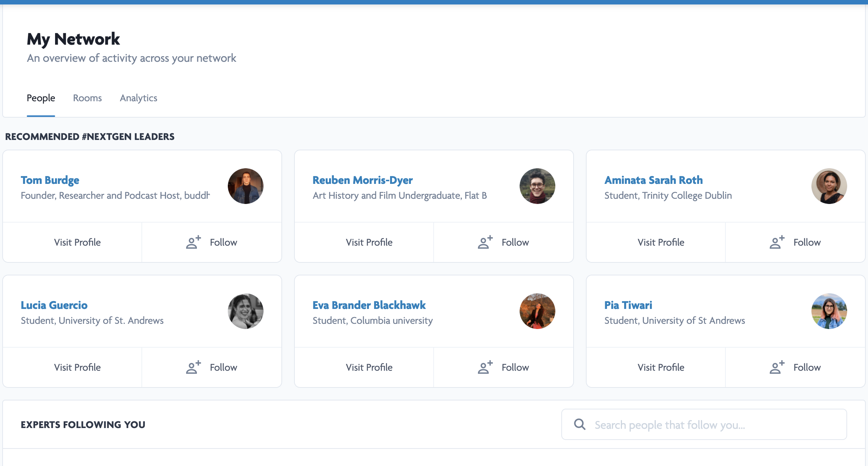This screenshot has height=466, width=868.
Task: Open Tom Burdge's profile photo
Action: click(245, 186)
